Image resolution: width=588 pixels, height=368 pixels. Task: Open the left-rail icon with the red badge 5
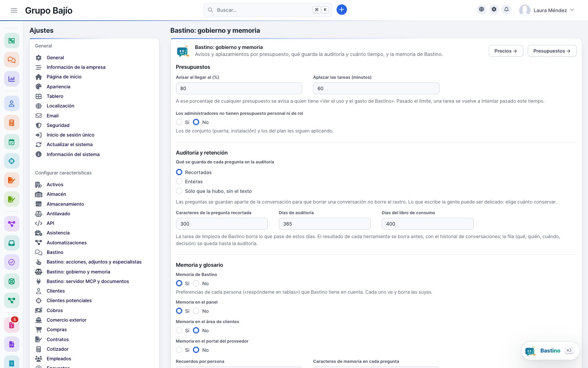12,325
